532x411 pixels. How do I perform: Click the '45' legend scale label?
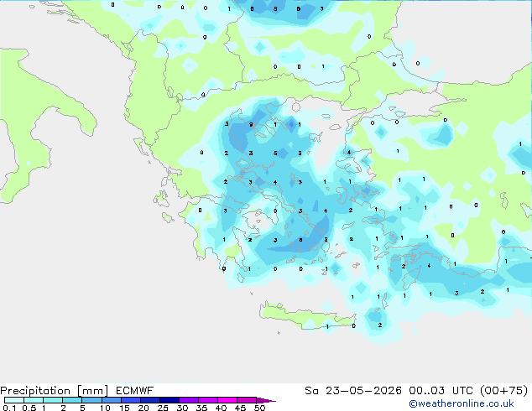(240, 408)
